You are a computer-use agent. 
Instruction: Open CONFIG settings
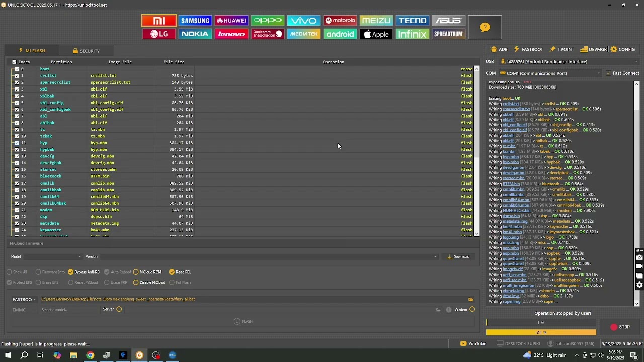(x=623, y=49)
